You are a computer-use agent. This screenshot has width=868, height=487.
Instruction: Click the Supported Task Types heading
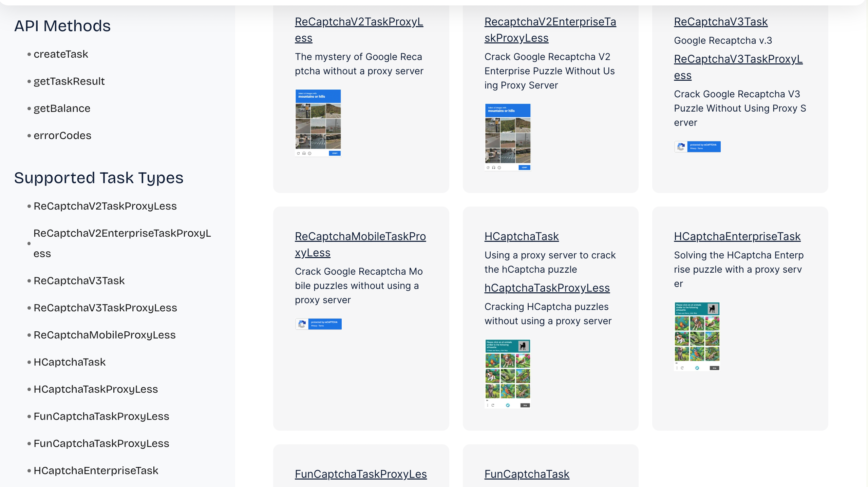point(99,178)
